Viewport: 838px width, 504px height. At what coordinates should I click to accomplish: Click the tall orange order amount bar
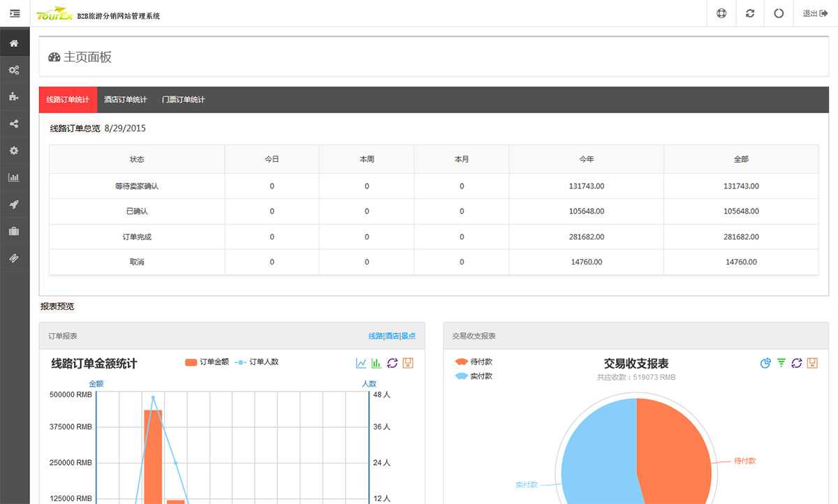pos(153,457)
